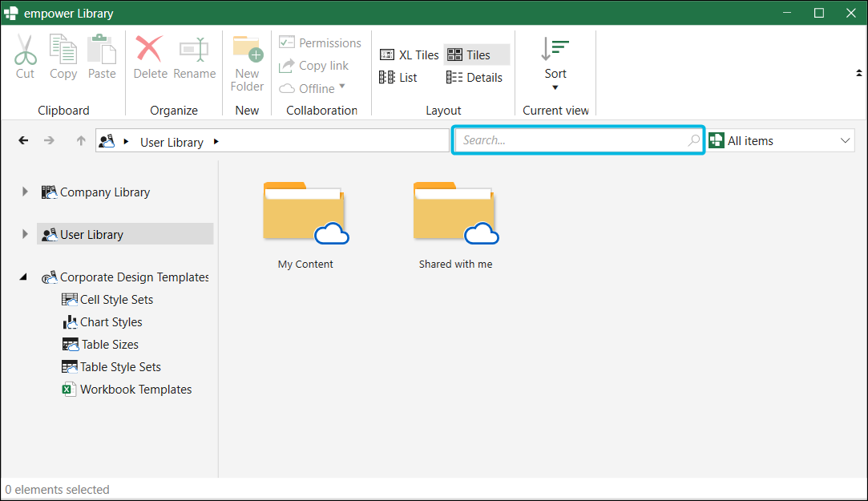Click the Cut scissors icon
Screen dimensions: 868x501
coord(26,50)
